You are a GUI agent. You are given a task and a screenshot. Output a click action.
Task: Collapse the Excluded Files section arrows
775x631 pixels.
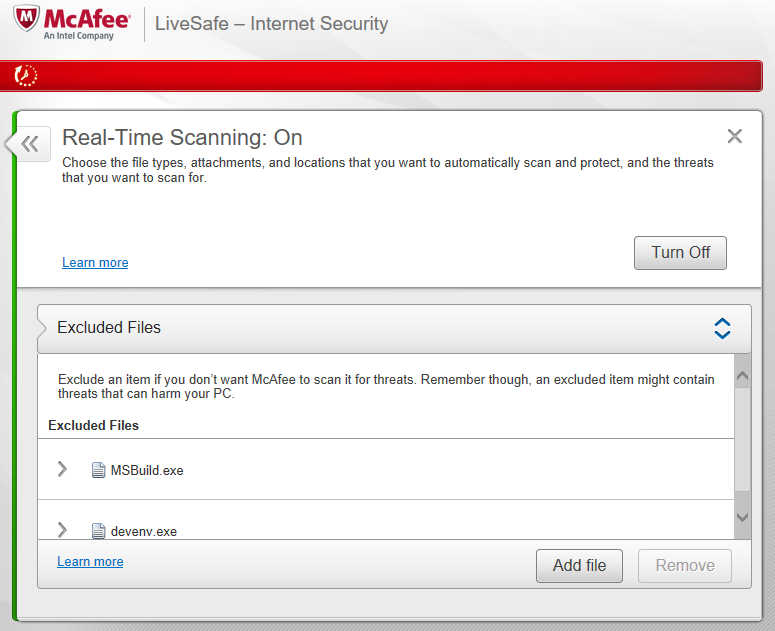722,328
